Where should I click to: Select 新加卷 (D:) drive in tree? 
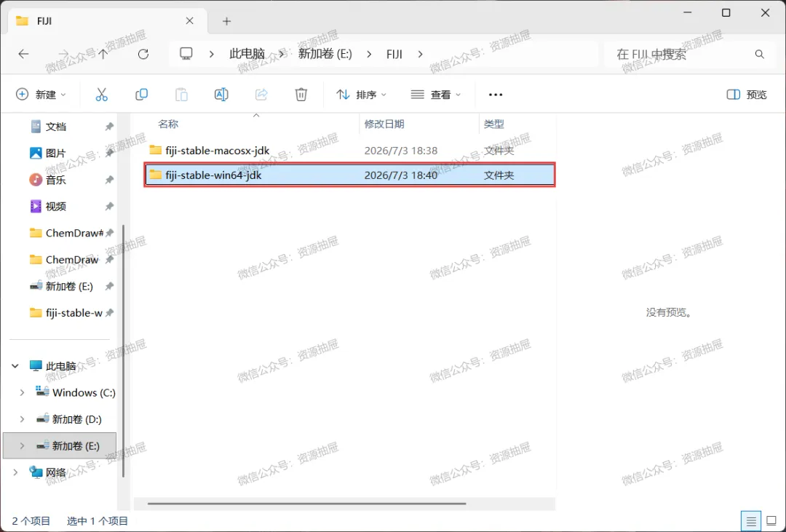(69, 419)
